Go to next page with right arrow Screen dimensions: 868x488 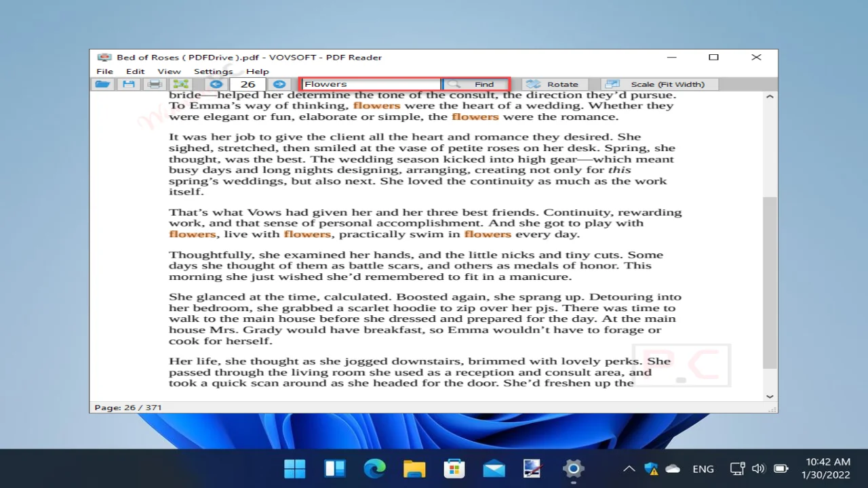tap(279, 84)
